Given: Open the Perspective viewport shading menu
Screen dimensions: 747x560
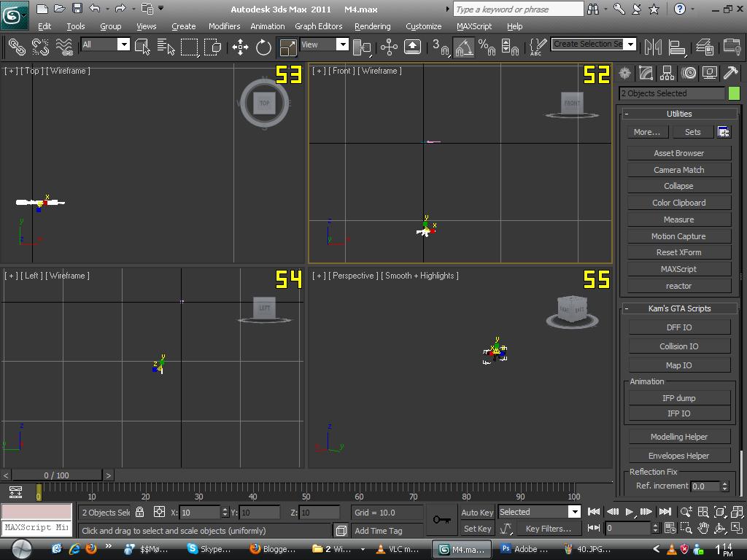Looking at the screenshot, I should pyautogui.click(x=419, y=275).
